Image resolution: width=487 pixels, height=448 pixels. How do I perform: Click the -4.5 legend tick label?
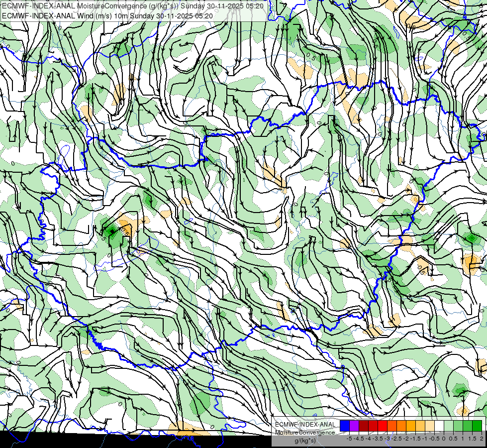[x=359, y=439]
